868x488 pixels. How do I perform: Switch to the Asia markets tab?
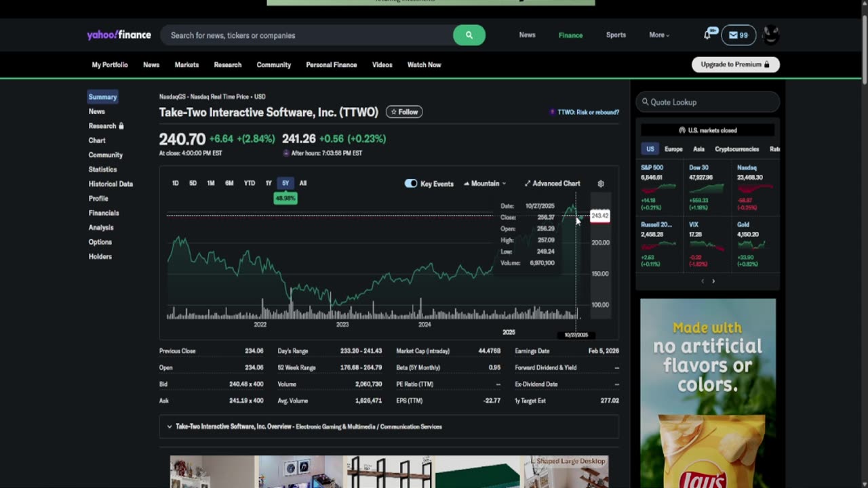point(698,149)
